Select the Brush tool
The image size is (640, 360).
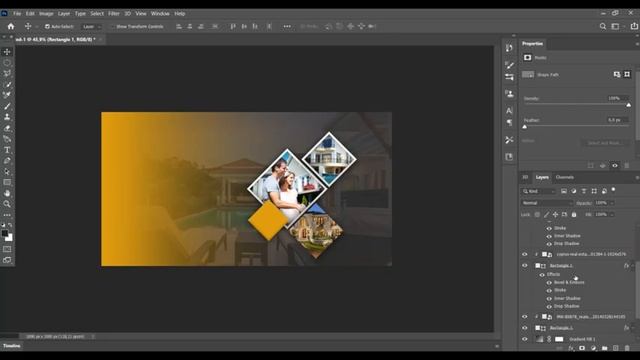point(7,106)
